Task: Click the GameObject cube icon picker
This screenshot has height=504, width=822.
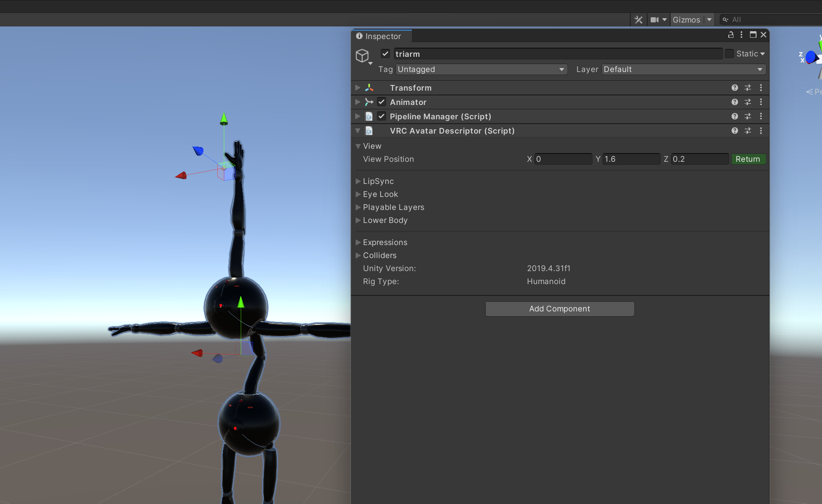Action: point(363,56)
